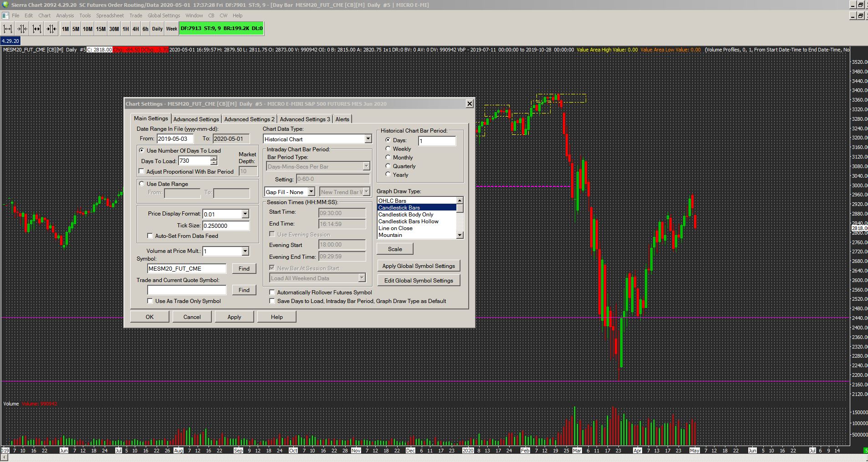Click Find next to Symbol field
Image resolution: width=868 pixels, height=462 pixels.
tap(244, 268)
